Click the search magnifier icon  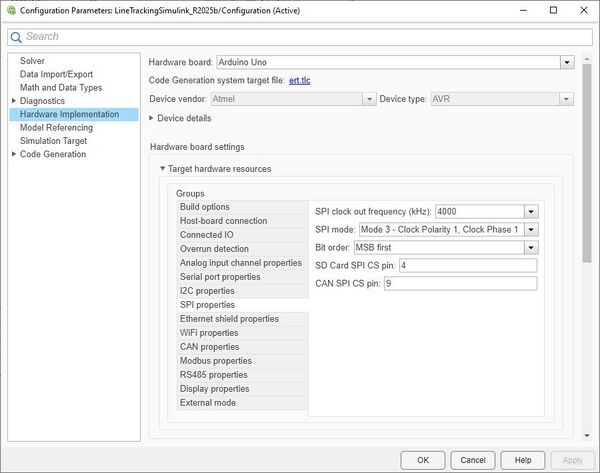[16, 36]
